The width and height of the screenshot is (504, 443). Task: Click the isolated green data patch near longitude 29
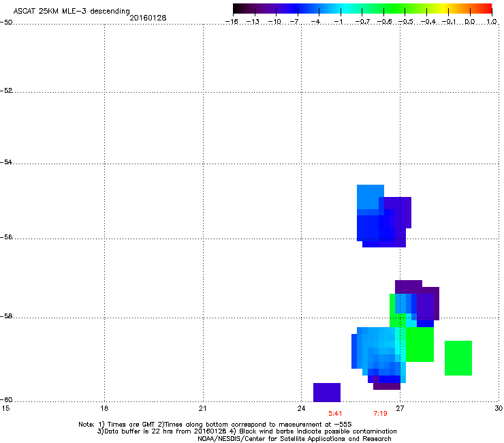click(x=458, y=358)
